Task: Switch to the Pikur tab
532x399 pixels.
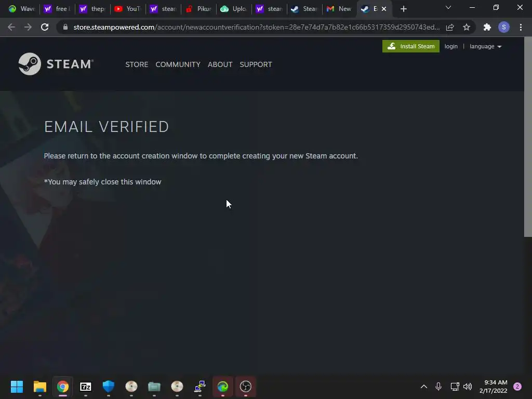Action: click(x=199, y=9)
